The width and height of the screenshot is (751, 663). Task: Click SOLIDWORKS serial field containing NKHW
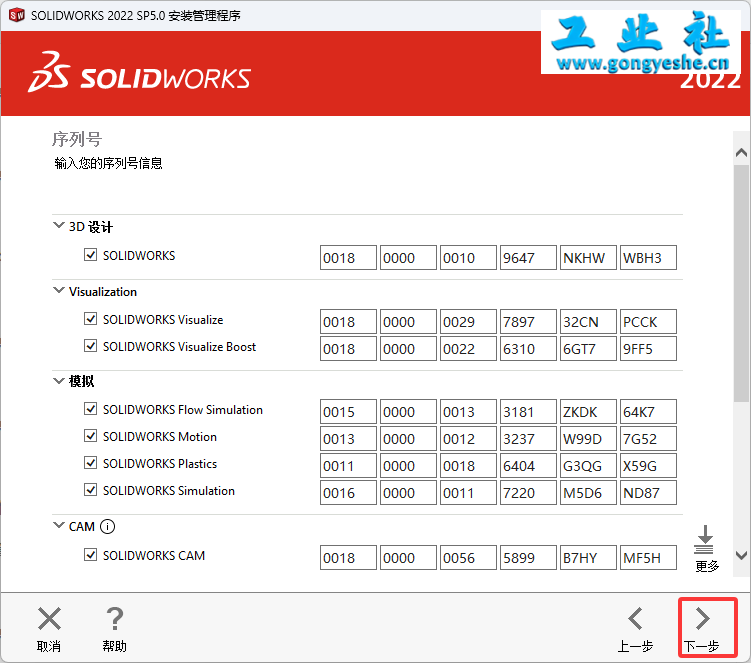click(x=588, y=258)
